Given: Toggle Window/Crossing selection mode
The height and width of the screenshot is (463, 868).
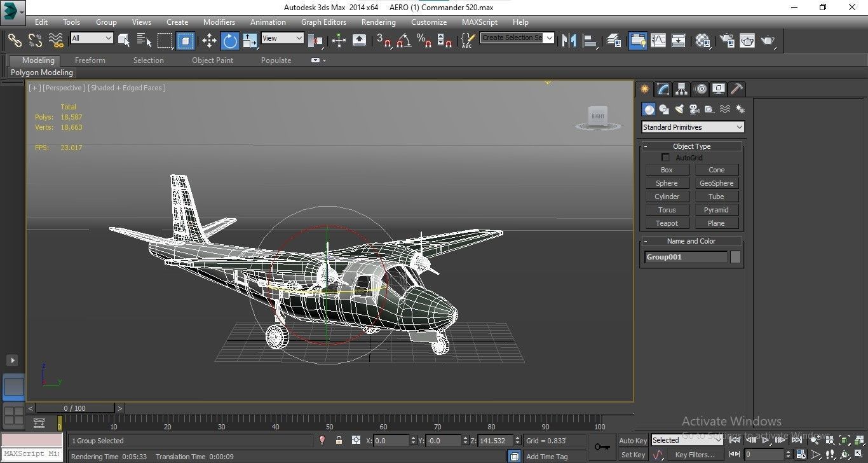Looking at the screenshot, I should click(186, 40).
